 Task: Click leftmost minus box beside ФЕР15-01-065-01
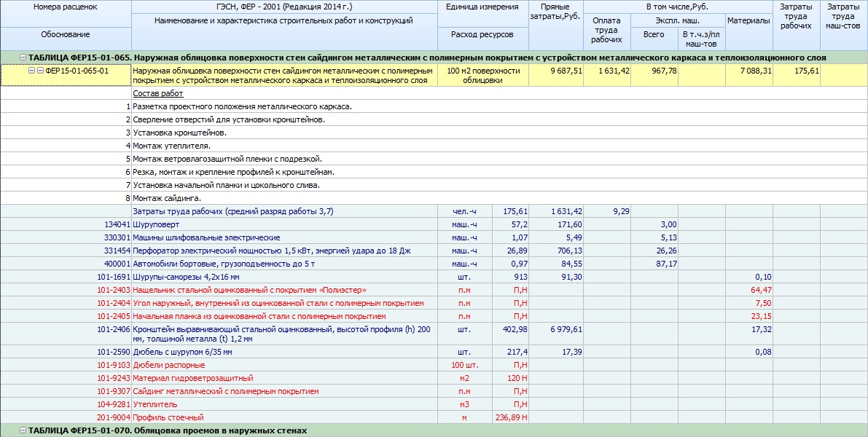click(31, 71)
